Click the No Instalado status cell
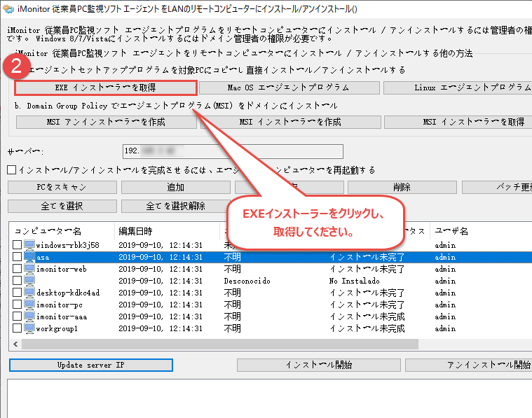Screen dimensions: 532x418 354,281
